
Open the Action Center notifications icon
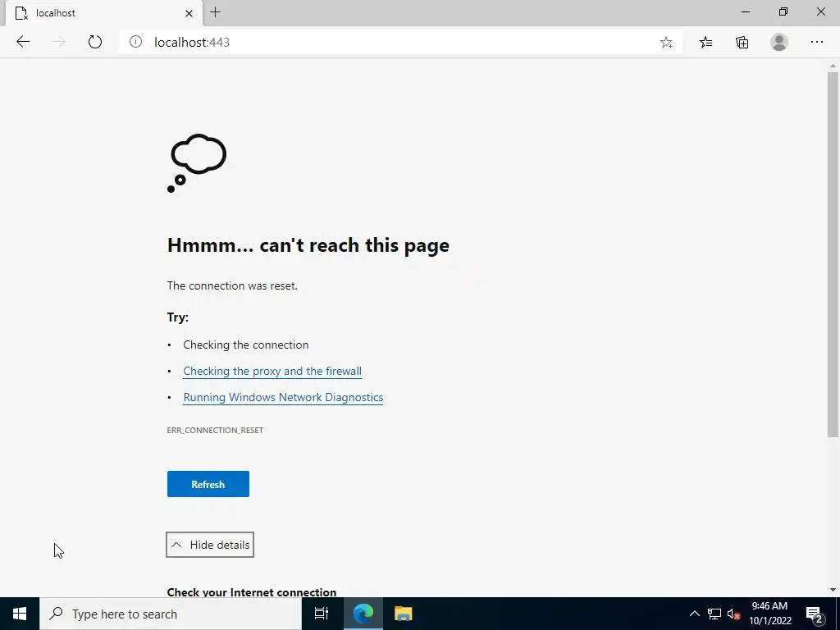click(815, 614)
